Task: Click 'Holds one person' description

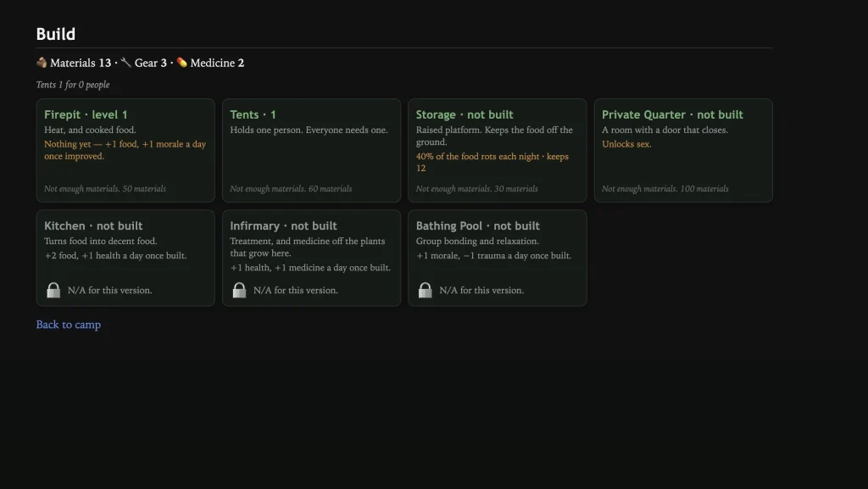Action: (x=309, y=130)
